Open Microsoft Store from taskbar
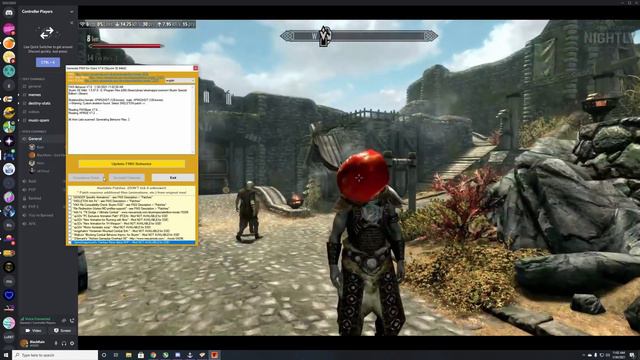The image size is (640, 360). point(141,355)
